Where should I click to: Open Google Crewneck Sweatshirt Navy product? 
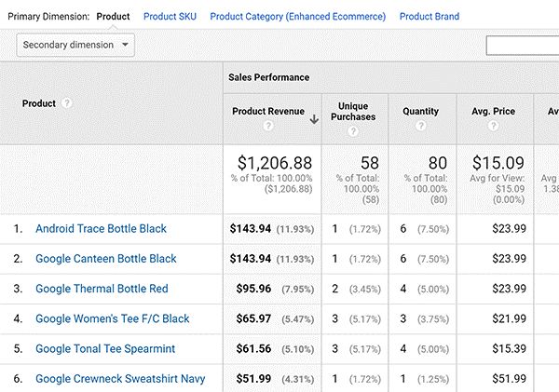pos(120,378)
